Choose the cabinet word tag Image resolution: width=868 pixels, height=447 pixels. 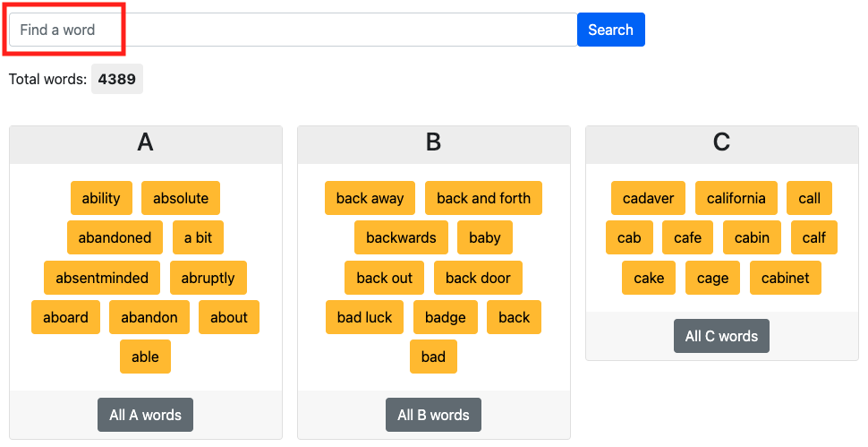(786, 278)
